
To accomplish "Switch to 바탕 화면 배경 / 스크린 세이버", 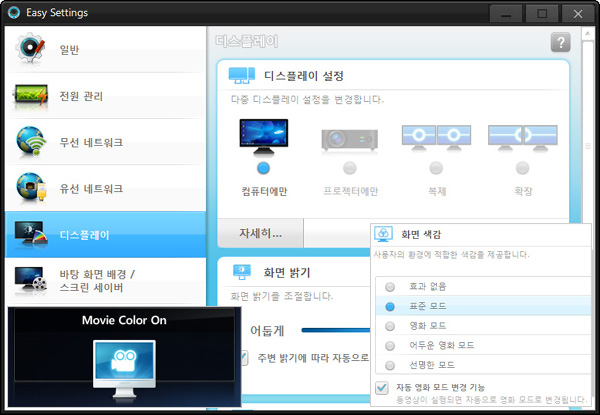I will coord(106,281).
